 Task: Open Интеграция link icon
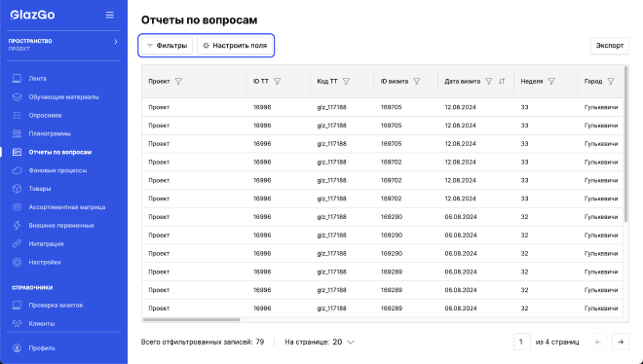17,243
